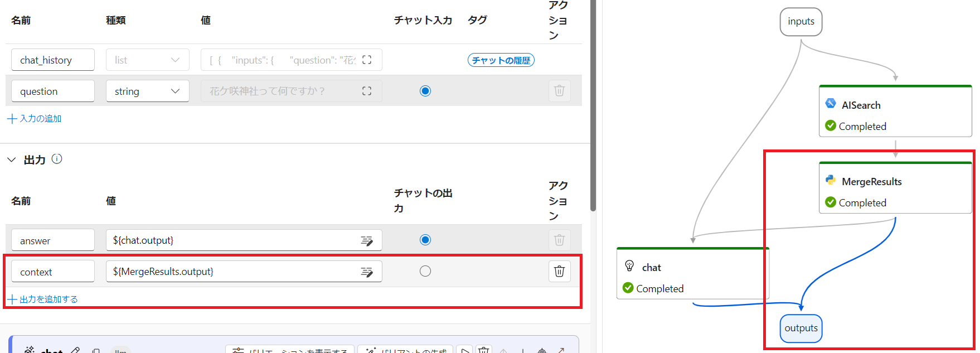Image resolution: width=980 pixels, height=353 pixels.
Task: Click the チャットの履歴 tag
Action: click(x=501, y=60)
